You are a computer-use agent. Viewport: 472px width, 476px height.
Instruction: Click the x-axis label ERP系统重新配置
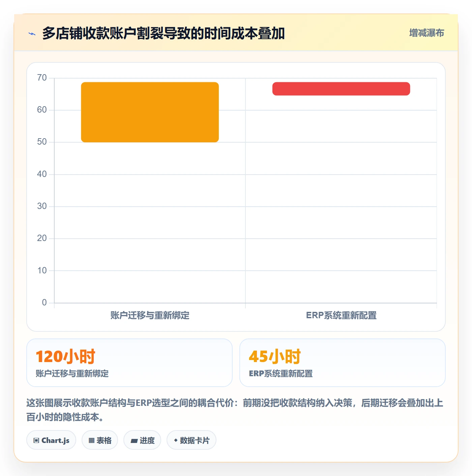[341, 316]
